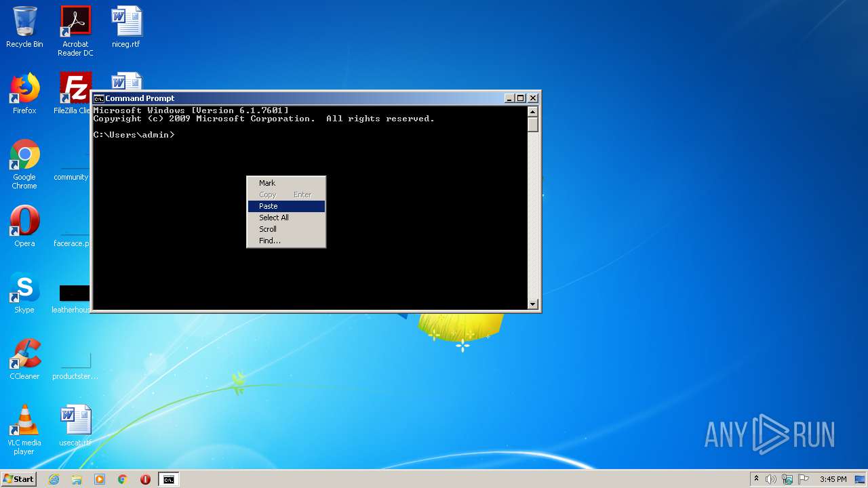Viewport: 868px width, 488px height.
Task: Open the Opera desktop shortcut
Action: pyautogui.click(x=24, y=226)
